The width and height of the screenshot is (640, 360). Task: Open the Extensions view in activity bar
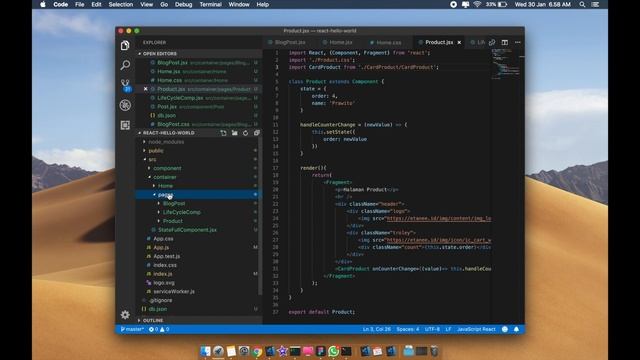tap(125, 125)
